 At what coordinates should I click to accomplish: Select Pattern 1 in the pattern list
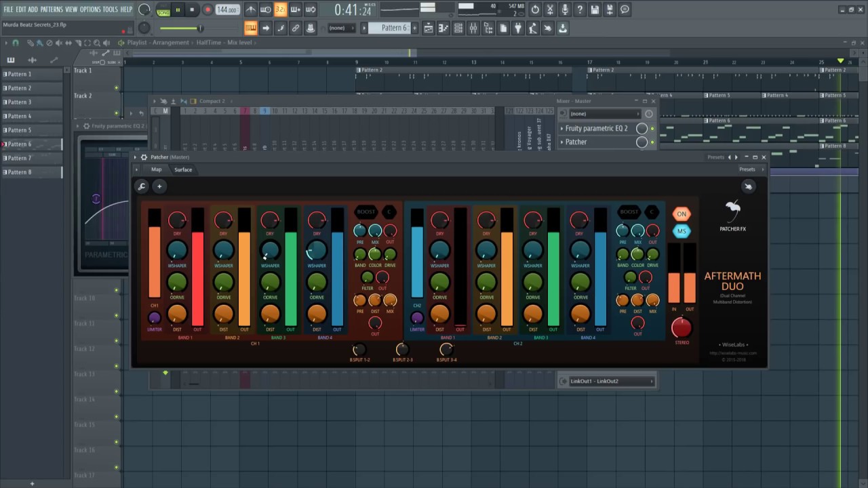pyautogui.click(x=33, y=74)
